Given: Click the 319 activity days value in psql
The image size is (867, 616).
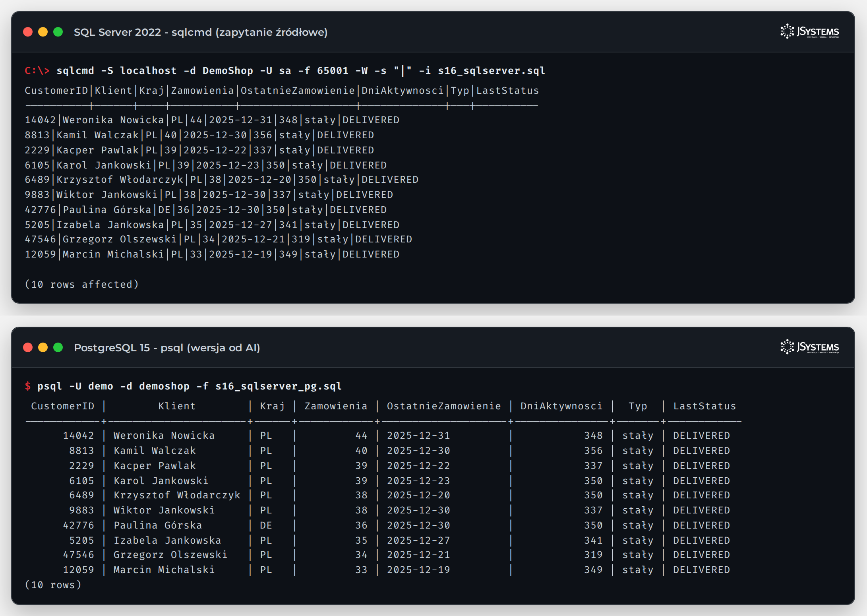Looking at the screenshot, I should (x=593, y=555).
